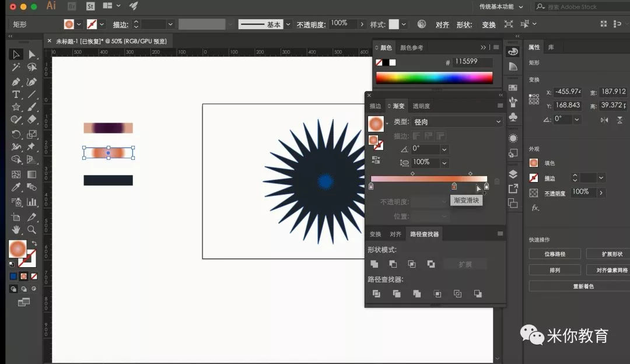
Task: Expand the gradient angle dropdown
Action: click(x=444, y=149)
